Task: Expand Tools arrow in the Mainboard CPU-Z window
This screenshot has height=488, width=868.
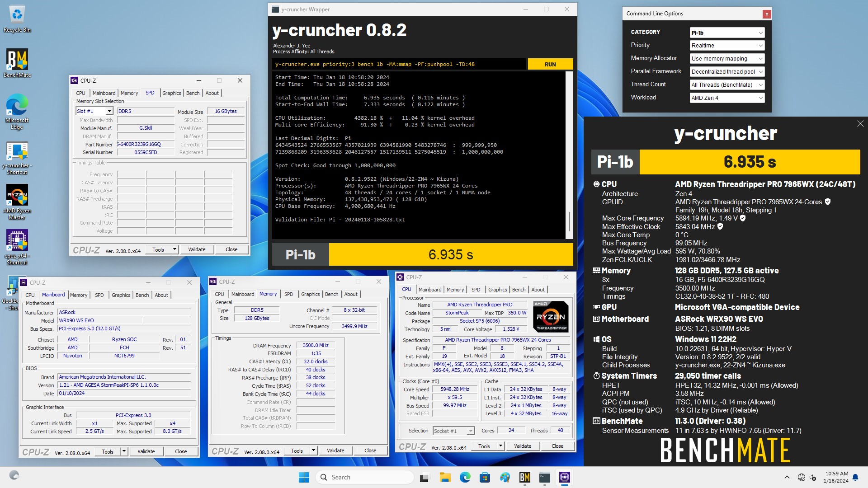Action: point(124,451)
